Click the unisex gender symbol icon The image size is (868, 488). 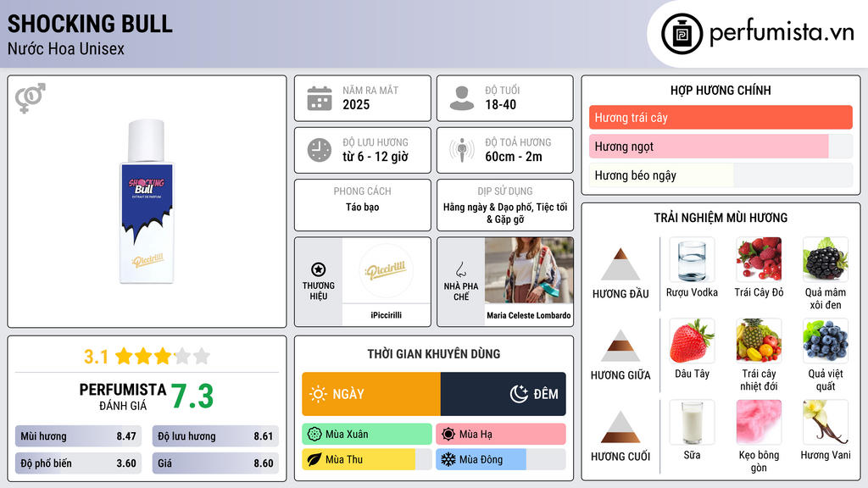(x=31, y=98)
